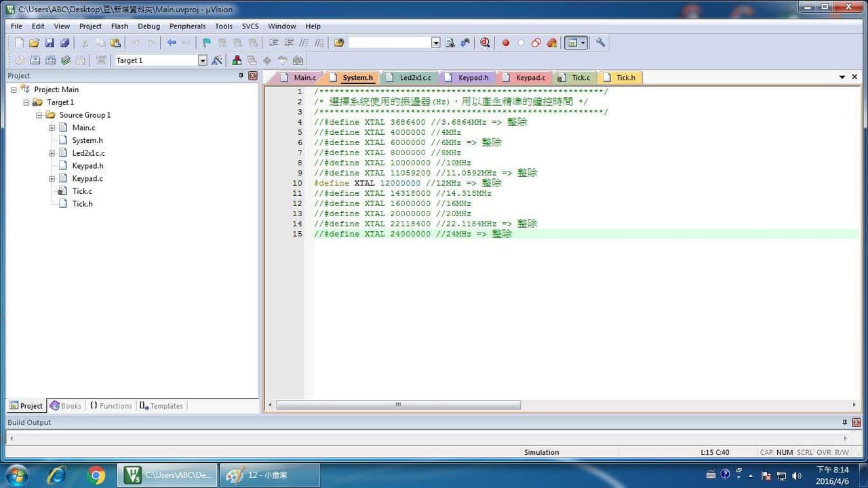Insert a breakpoint with the red dot icon

505,43
